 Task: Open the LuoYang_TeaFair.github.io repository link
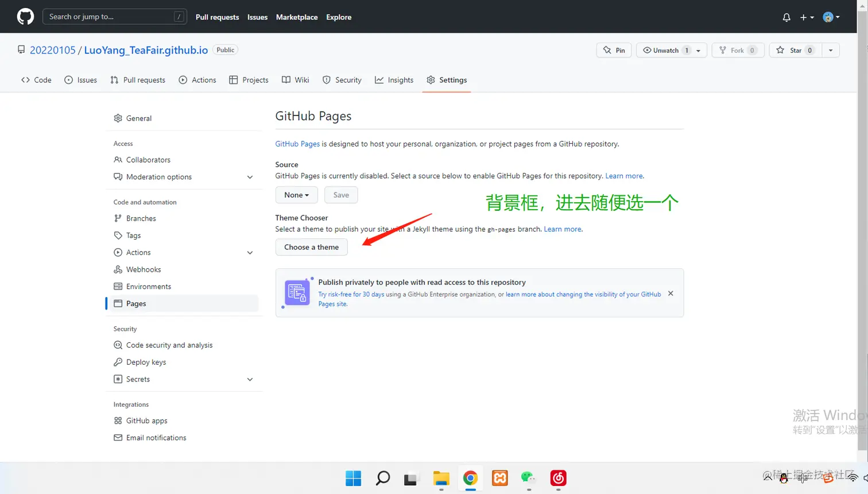pyautogui.click(x=146, y=50)
